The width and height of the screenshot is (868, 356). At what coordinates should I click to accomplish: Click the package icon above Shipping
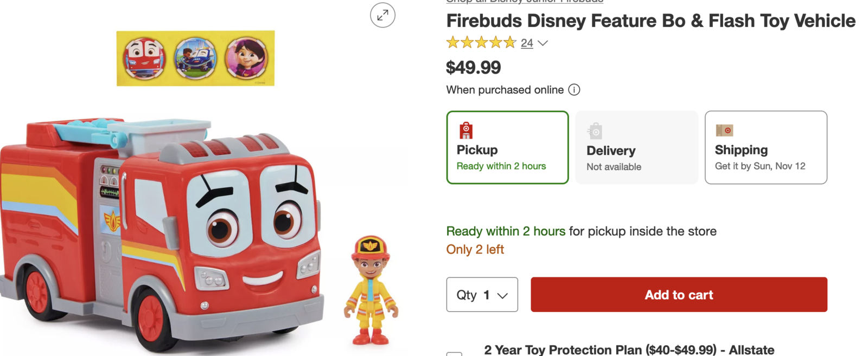pyautogui.click(x=724, y=131)
